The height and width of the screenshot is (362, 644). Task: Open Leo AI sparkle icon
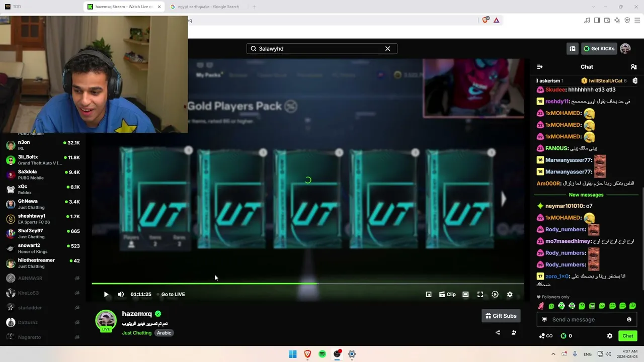tap(617, 20)
